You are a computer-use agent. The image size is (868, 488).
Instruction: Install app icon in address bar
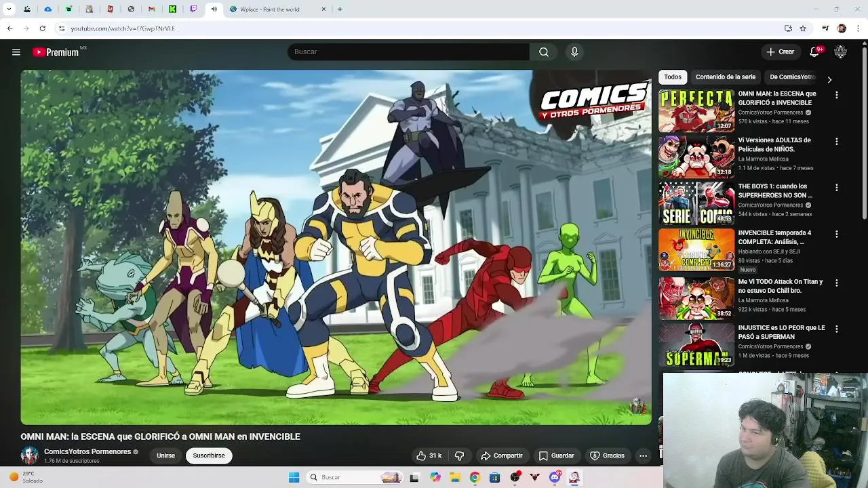point(788,28)
